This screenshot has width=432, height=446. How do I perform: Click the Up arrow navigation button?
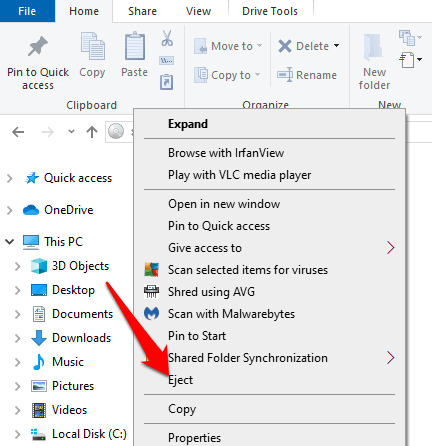click(x=92, y=132)
